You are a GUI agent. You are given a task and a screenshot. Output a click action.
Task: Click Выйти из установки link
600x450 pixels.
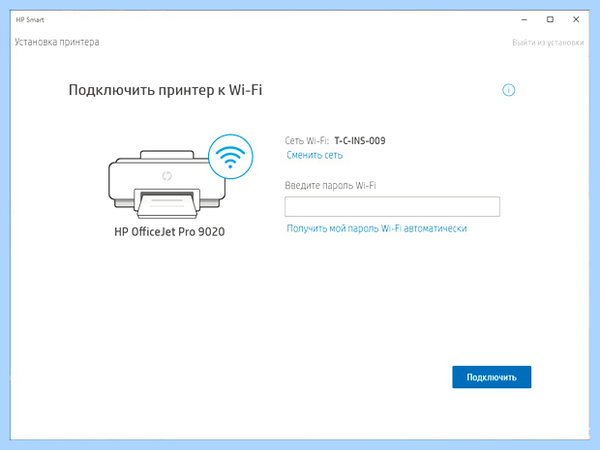click(x=548, y=42)
